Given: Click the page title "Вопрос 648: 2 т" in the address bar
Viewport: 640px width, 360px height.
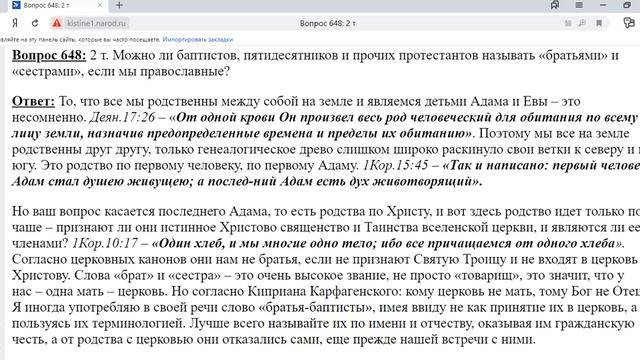Looking at the screenshot, I should 328,24.
